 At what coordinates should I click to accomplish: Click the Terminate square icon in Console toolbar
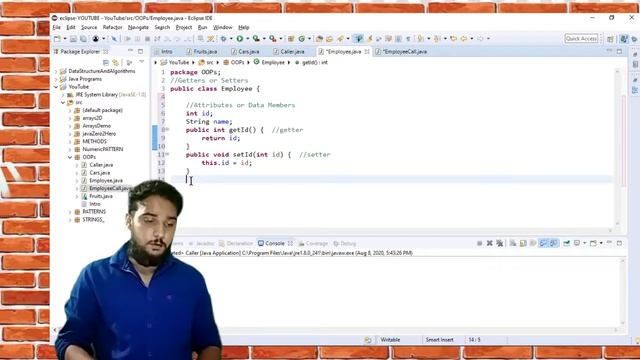pos(479,243)
